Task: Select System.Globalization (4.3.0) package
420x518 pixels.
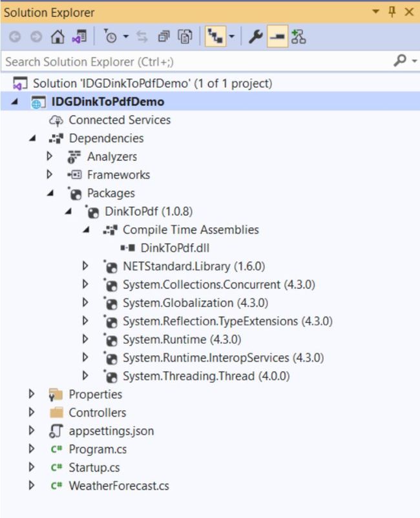Action: [x=195, y=303]
